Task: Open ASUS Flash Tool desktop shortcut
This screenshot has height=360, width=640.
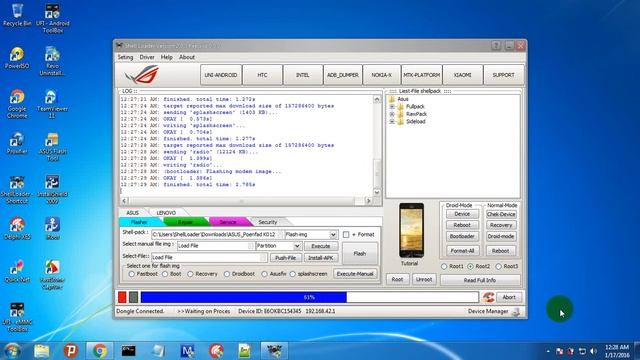Action: (53, 147)
